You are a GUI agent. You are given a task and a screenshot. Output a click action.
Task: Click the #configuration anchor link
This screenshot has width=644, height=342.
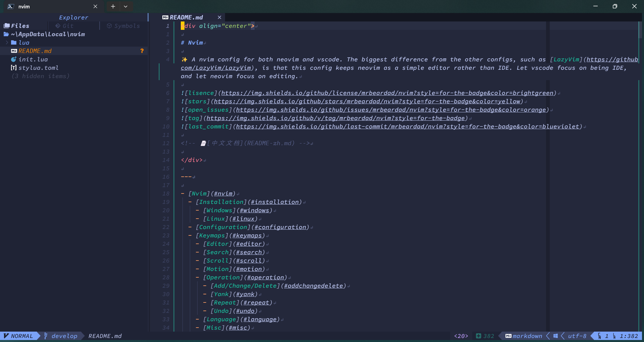tap(280, 227)
